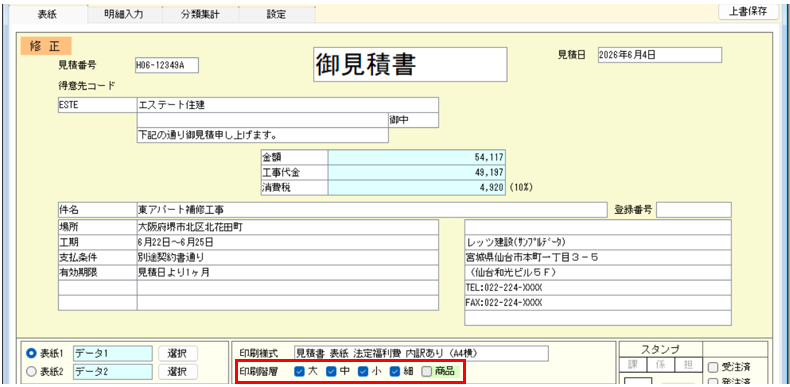
Task: Select the 表紙1 radio button
Action: coord(31,354)
